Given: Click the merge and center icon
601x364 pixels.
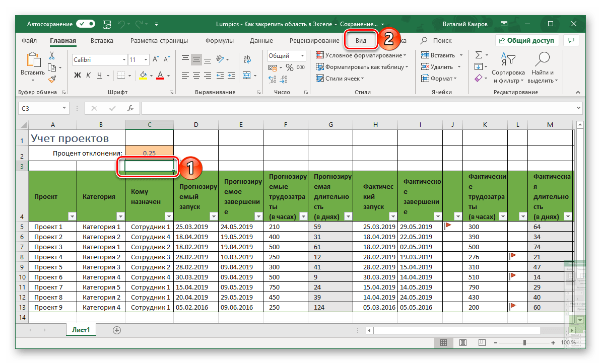Looking at the screenshot, I should click(246, 76).
